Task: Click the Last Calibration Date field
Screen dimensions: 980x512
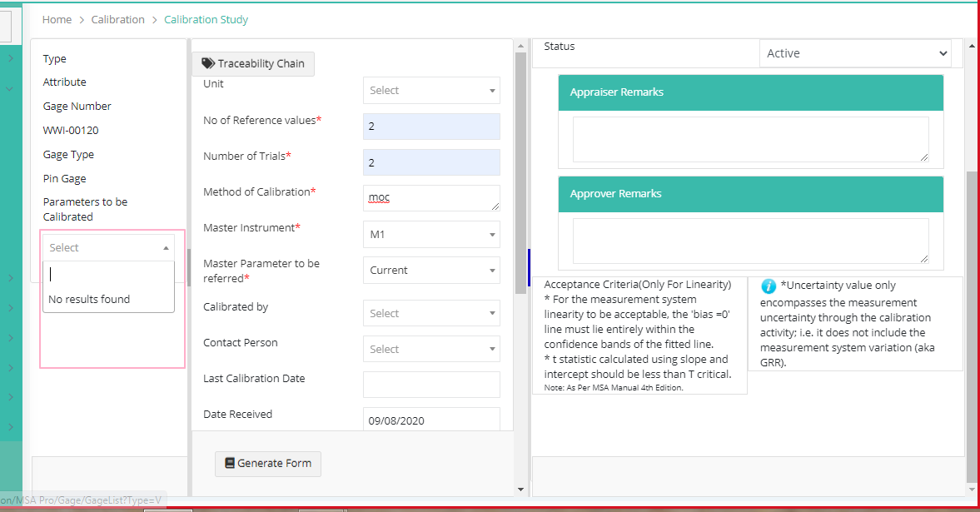Action: pyautogui.click(x=431, y=385)
